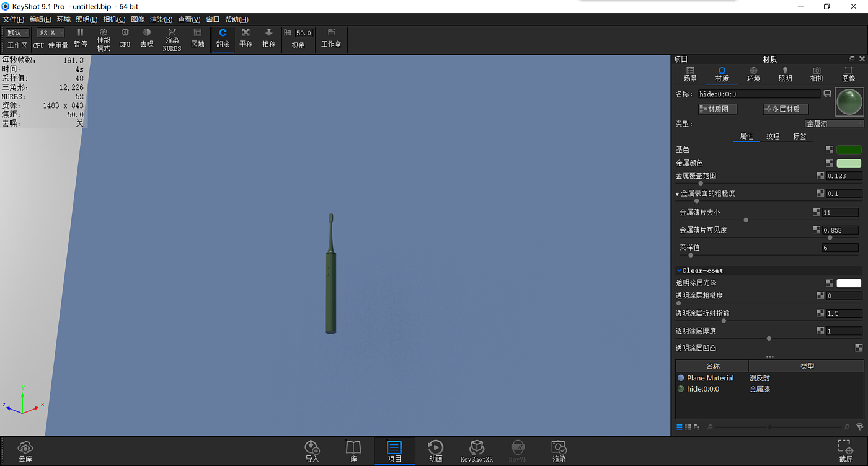Pick the Clear-coat Gloss (透明涂层光泽) white swatch
This screenshot has height=466, width=868.
click(x=849, y=283)
